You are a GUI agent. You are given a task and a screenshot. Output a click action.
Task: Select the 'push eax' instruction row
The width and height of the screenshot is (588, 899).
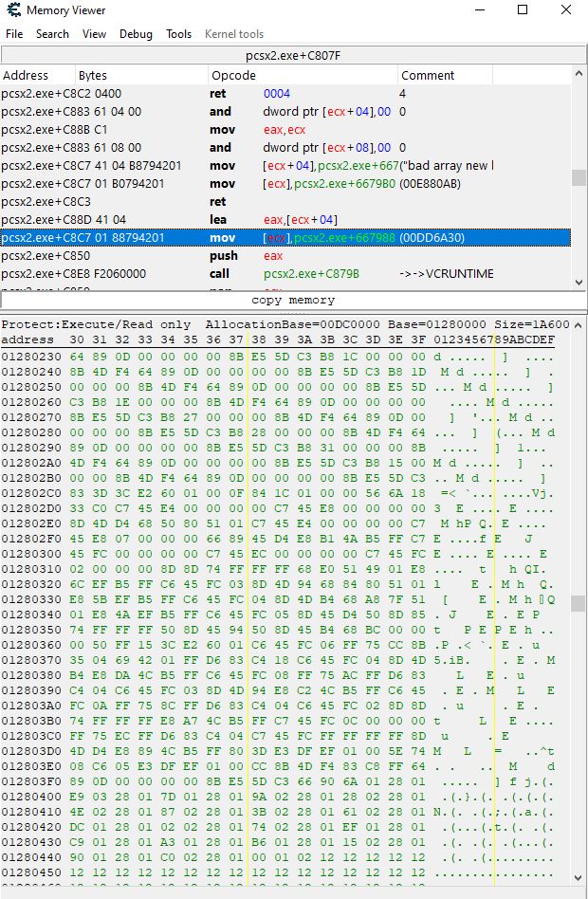tap(285, 256)
